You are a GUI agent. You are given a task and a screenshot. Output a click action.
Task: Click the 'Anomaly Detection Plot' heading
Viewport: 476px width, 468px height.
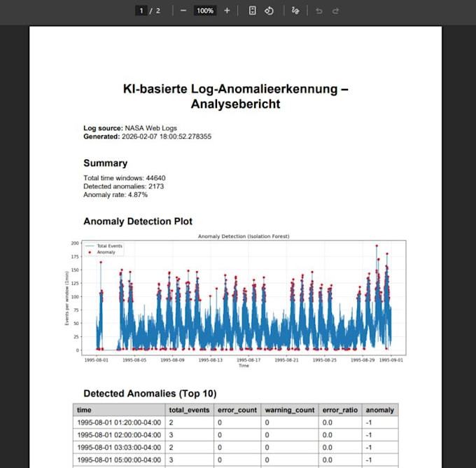point(138,221)
